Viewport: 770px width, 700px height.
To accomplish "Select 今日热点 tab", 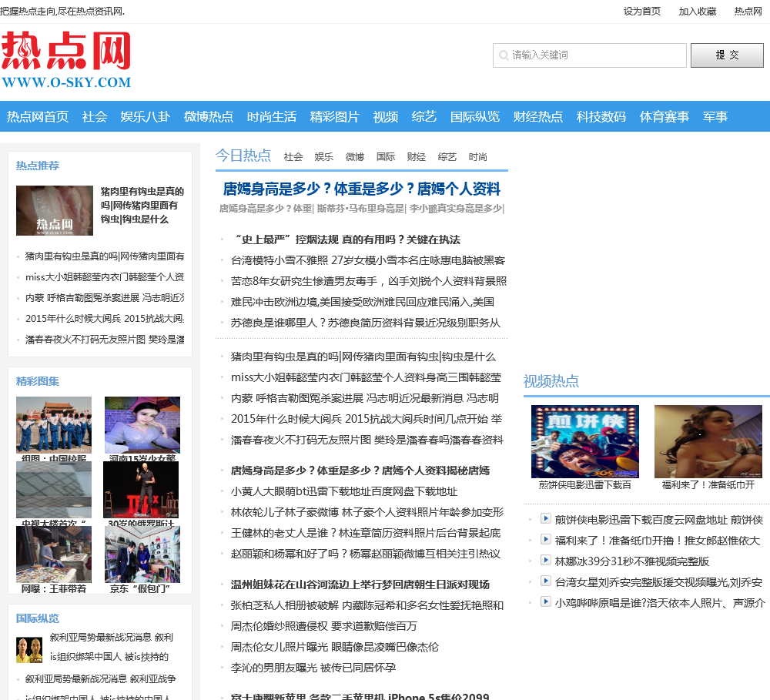I will click(x=243, y=156).
